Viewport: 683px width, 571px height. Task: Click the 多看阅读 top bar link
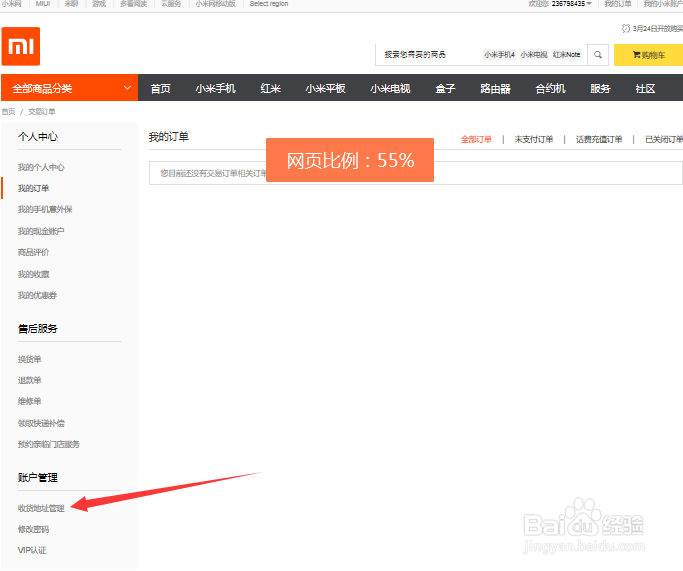(x=133, y=3)
